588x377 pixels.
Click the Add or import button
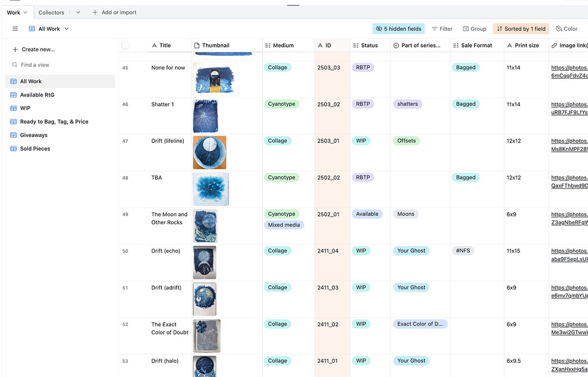click(x=114, y=12)
